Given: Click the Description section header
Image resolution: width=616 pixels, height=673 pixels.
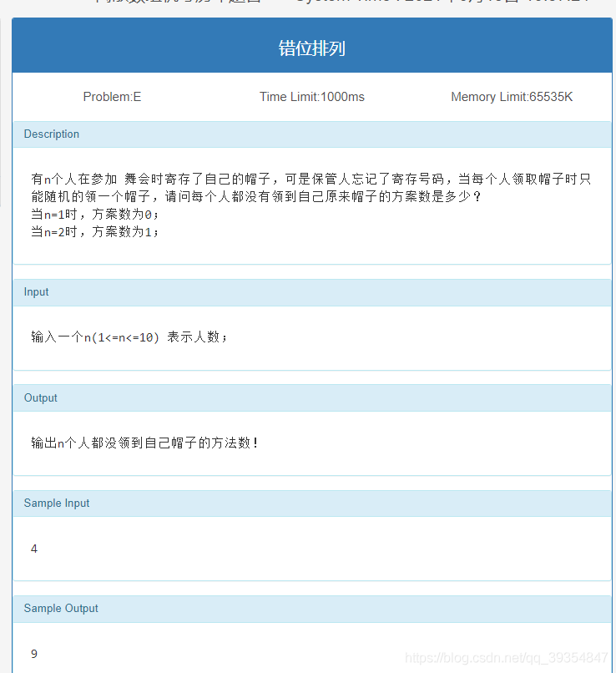Looking at the screenshot, I should pyautogui.click(x=312, y=134).
